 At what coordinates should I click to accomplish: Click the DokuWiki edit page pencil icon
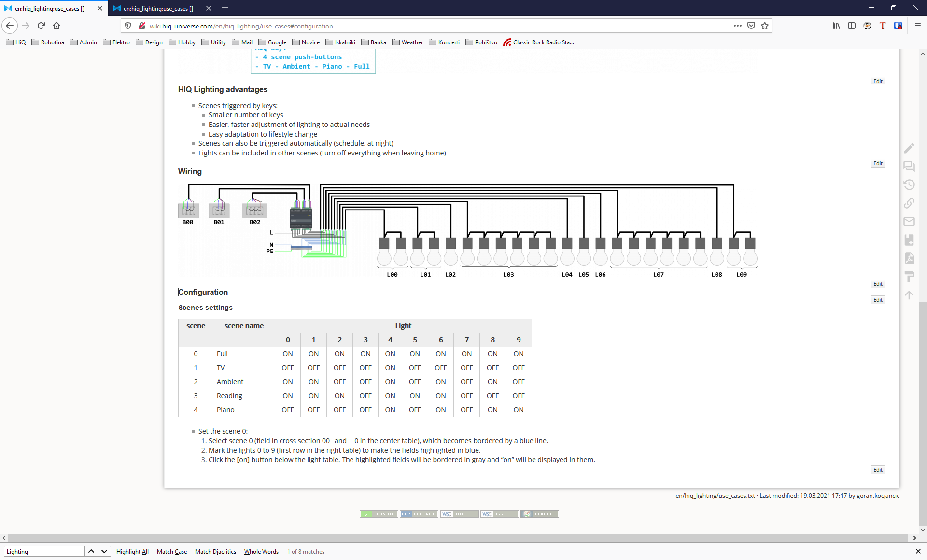pos(909,148)
